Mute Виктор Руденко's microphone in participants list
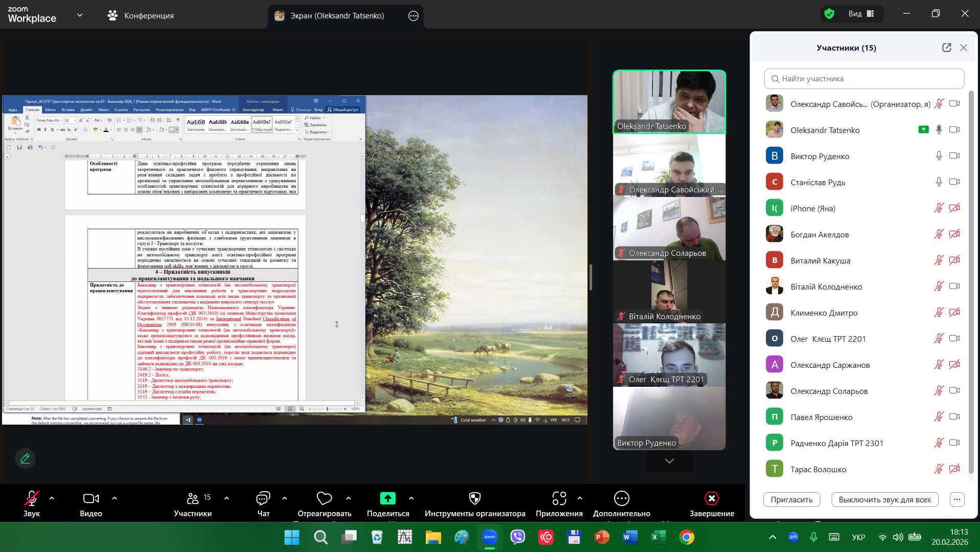Image resolution: width=980 pixels, height=552 pixels. click(x=939, y=156)
